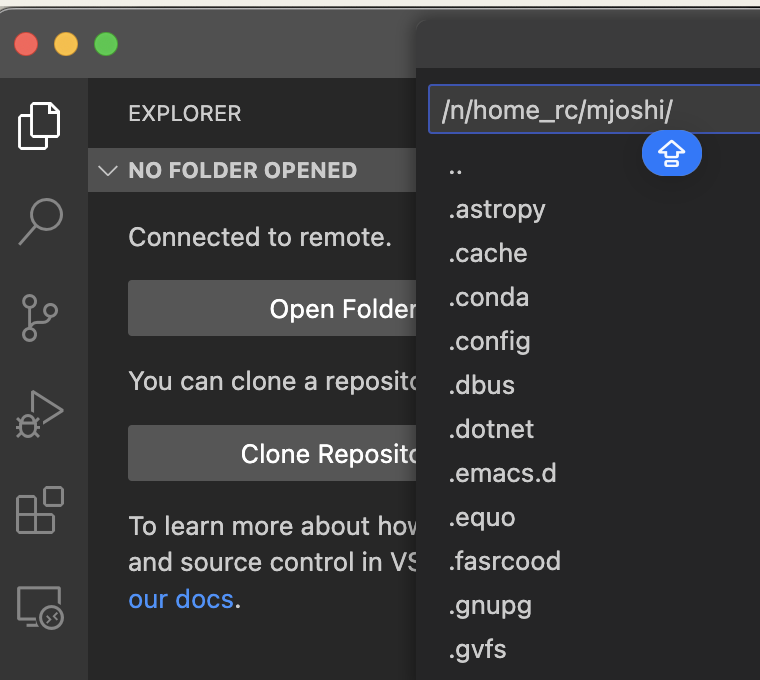Image resolution: width=760 pixels, height=680 pixels.
Task: Open the Search view icon
Action: [40, 221]
